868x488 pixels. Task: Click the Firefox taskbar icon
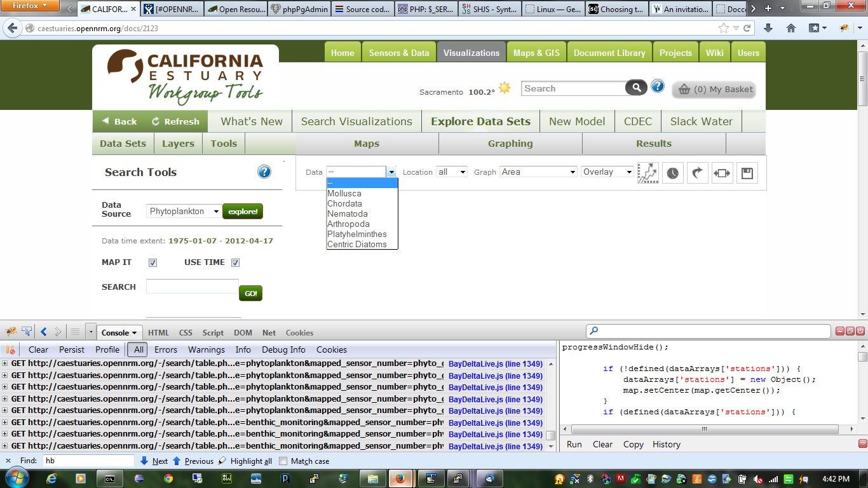pyautogui.click(x=400, y=478)
